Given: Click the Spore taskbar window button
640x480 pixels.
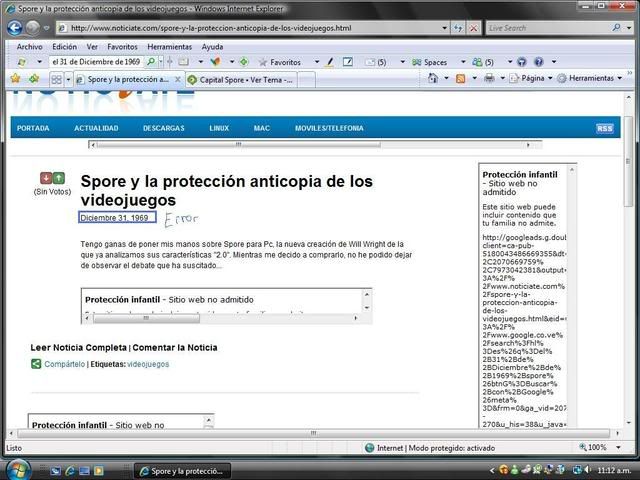Looking at the screenshot, I should coord(182,471).
